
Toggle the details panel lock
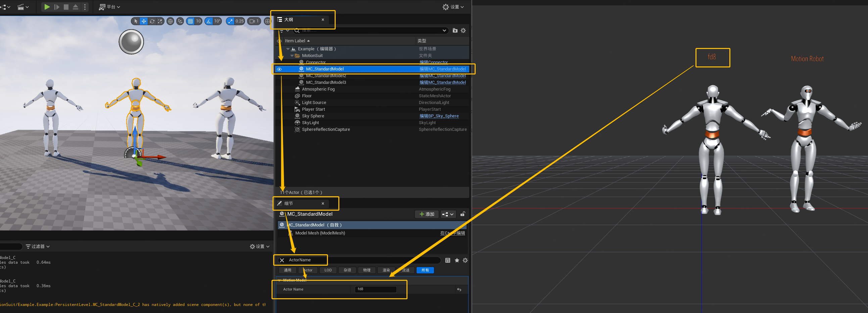(x=463, y=214)
